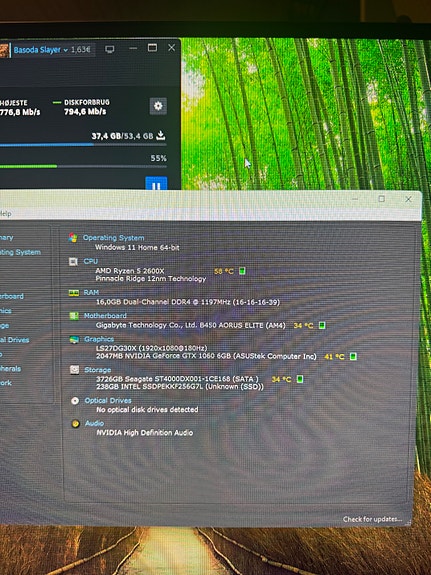Open the CPU heading link

pos(91,261)
